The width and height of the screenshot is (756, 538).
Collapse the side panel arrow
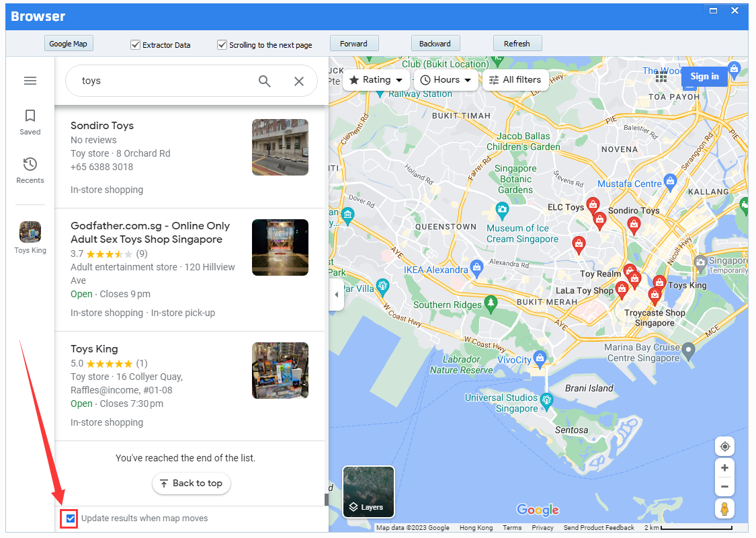pyautogui.click(x=337, y=295)
